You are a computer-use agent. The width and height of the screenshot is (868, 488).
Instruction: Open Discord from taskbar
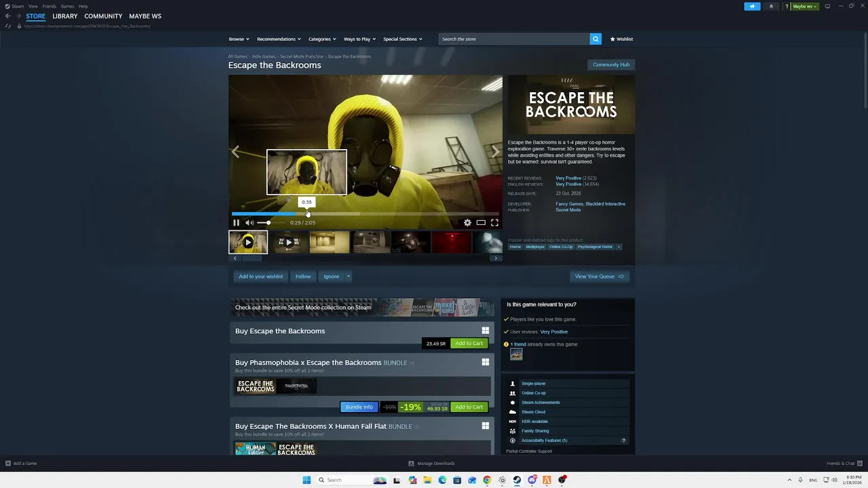click(x=532, y=480)
